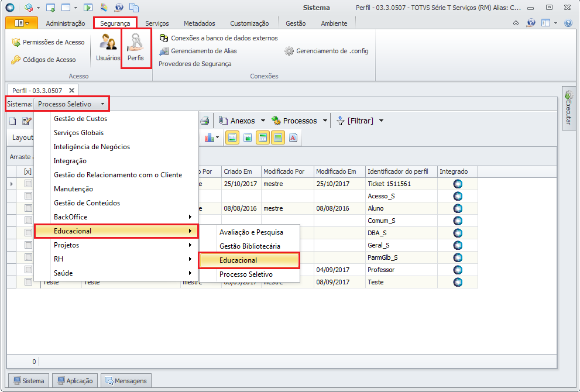Expand the Saúde submenu

tap(116, 273)
